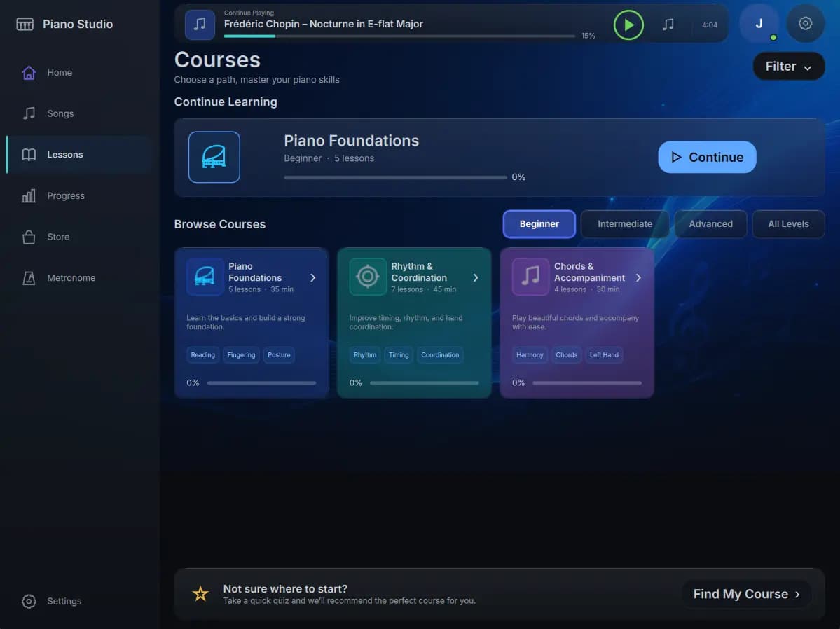Click the Piano Studio keyboard logo icon

(x=25, y=24)
